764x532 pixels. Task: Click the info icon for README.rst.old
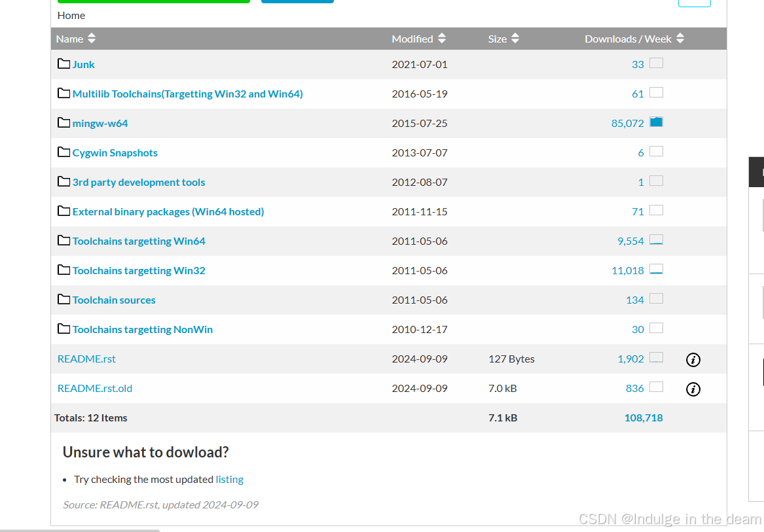pos(693,389)
